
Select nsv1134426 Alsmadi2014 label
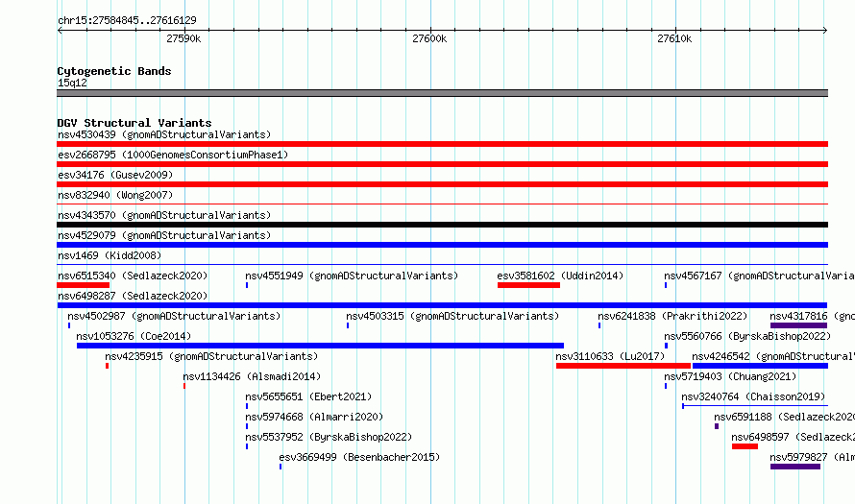(x=252, y=376)
